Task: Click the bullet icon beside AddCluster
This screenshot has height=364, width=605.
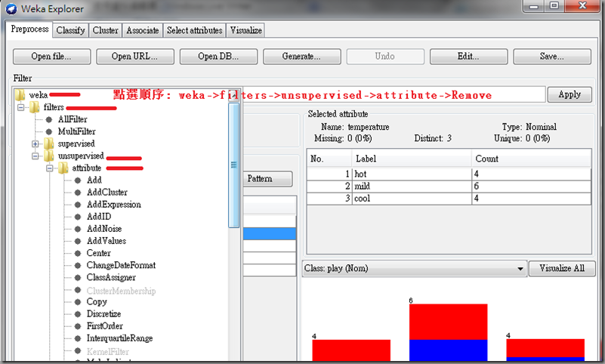Action: pyautogui.click(x=78, y=193)
